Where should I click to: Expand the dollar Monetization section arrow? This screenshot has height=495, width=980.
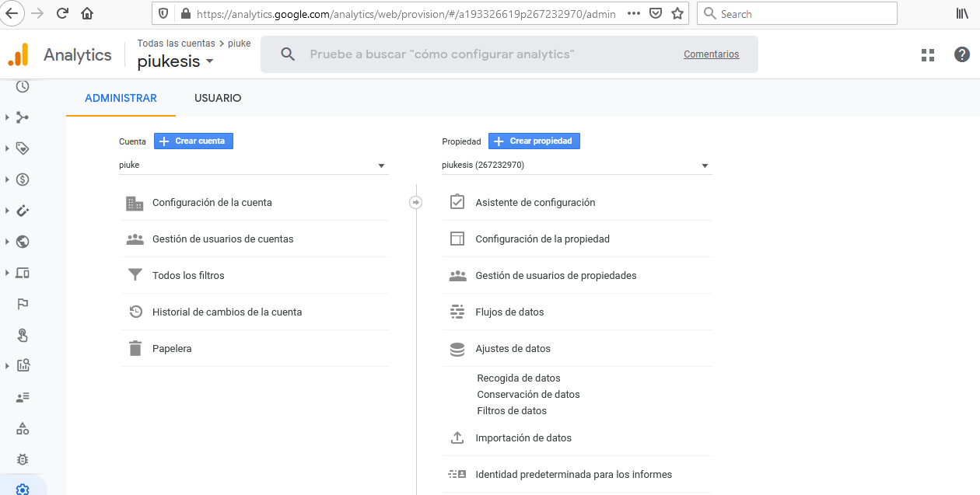[7, 180]
